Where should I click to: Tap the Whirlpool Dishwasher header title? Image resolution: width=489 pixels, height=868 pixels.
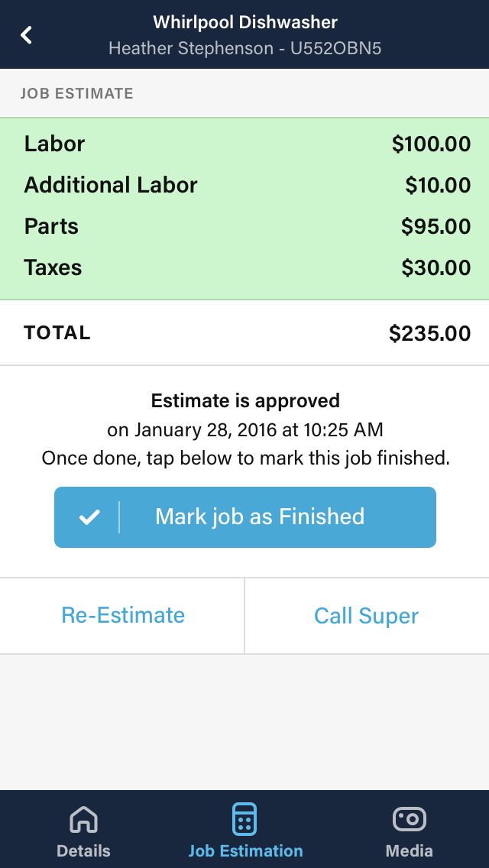pyautogui.click(x=245, y=22)
